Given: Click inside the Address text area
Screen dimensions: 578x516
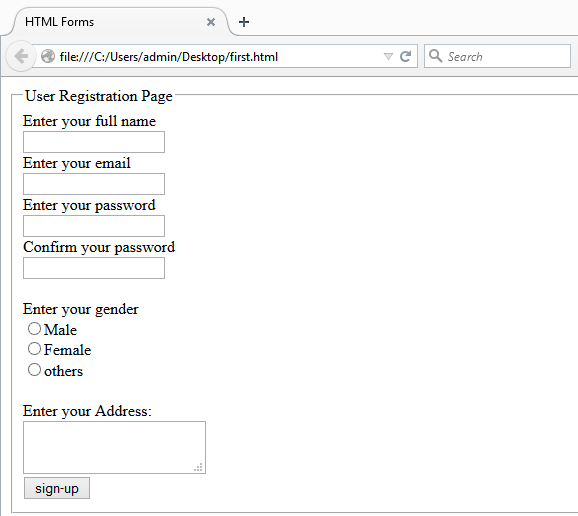Looking at the screenshot, I should (114, 447).
